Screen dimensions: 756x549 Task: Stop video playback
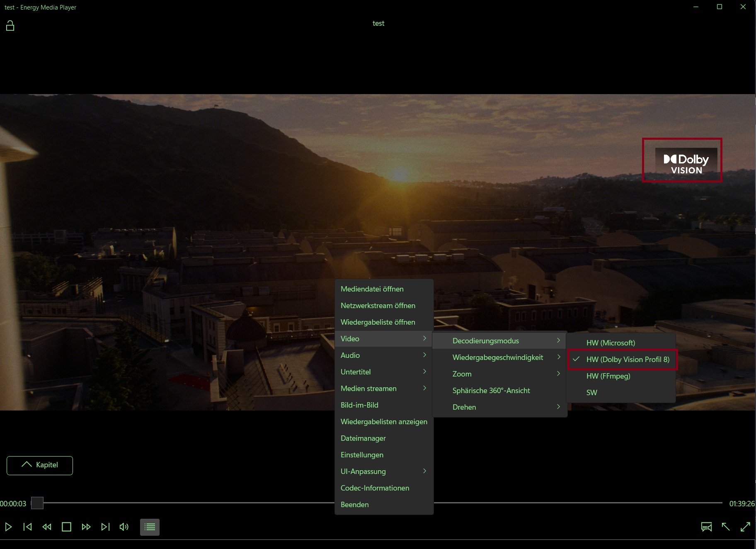[66, 527]
